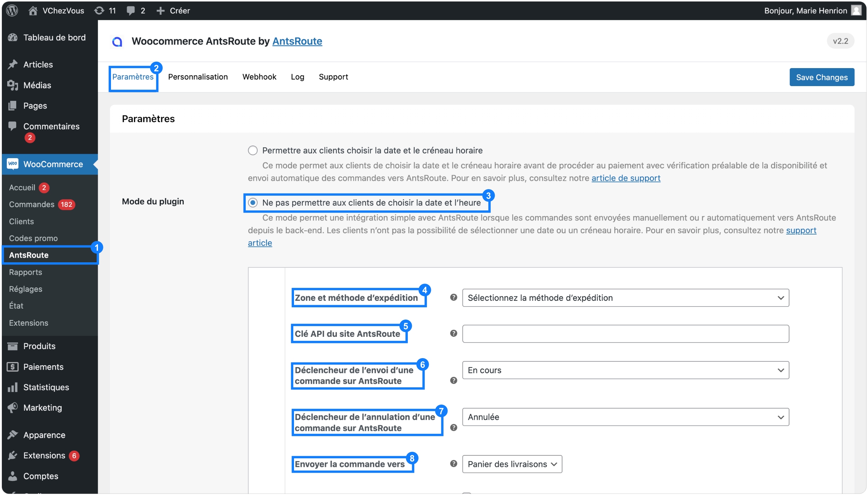
Task: Click the home icon next to VChezVous
Action: (x=33, y=10)
